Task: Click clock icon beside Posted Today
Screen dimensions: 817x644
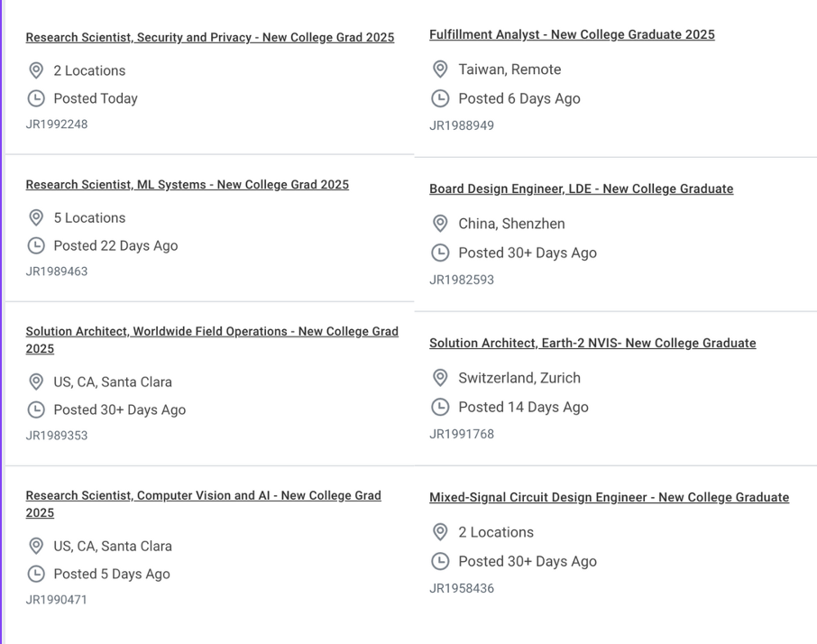Action: [36, 98]
